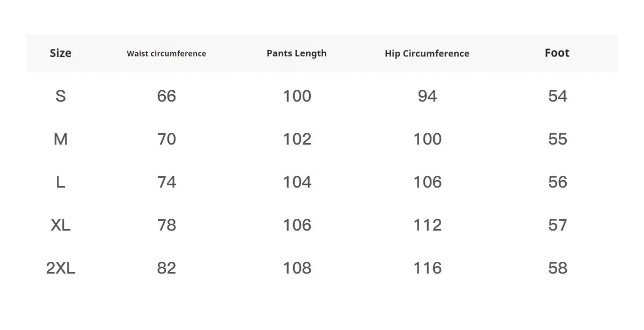Click waist value 82 for size 2XL
The image size is (644, 330).
point(166,268)
